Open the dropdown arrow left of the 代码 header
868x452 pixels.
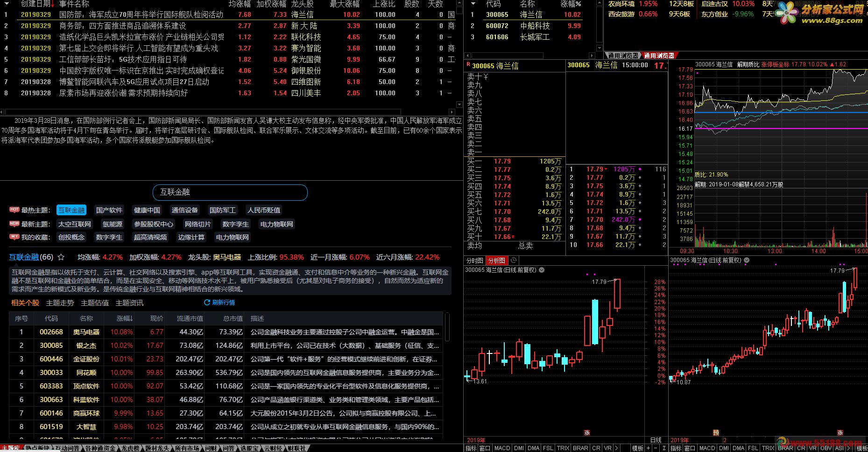[473, 4]
